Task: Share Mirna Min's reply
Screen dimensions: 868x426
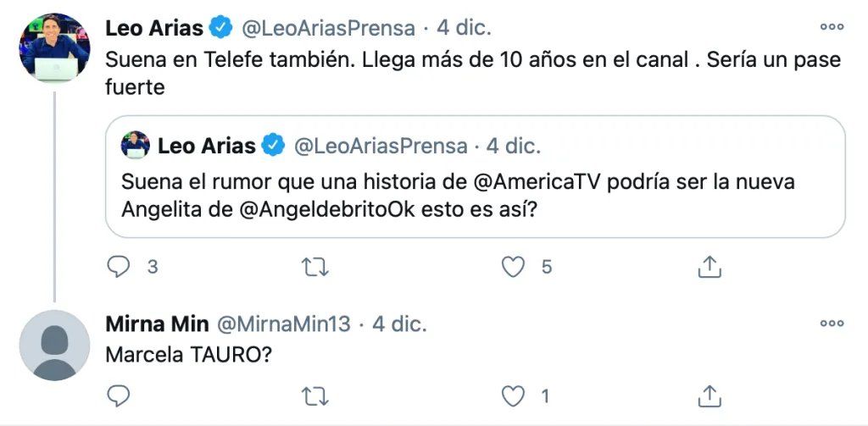Action: [709, 396]
